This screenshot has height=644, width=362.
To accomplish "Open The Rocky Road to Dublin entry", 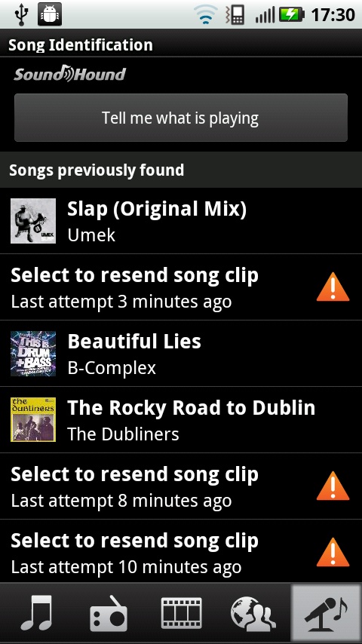I will coord(181,420).
